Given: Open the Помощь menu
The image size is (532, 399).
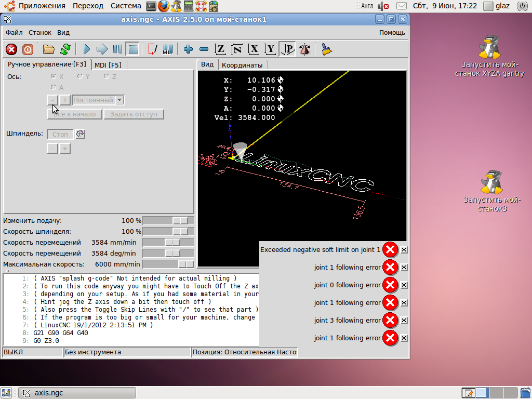Looking at the screenshot, I should (392, 33).
